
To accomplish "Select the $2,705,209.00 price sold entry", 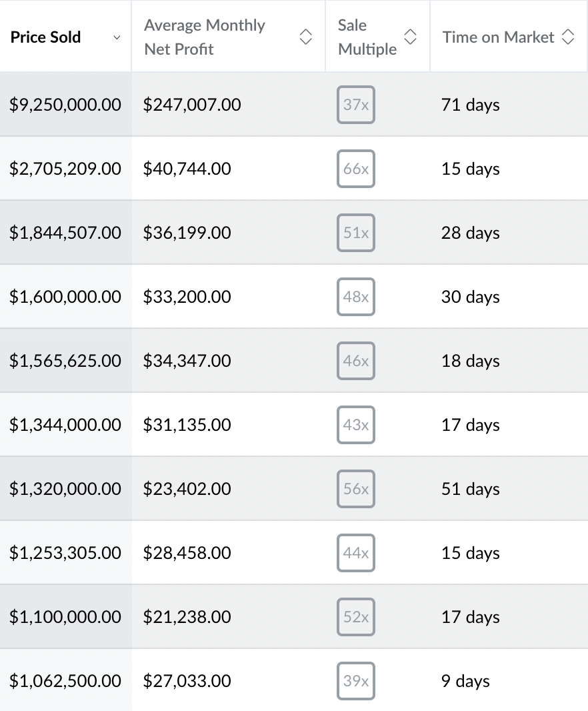I will coord(65,169).
